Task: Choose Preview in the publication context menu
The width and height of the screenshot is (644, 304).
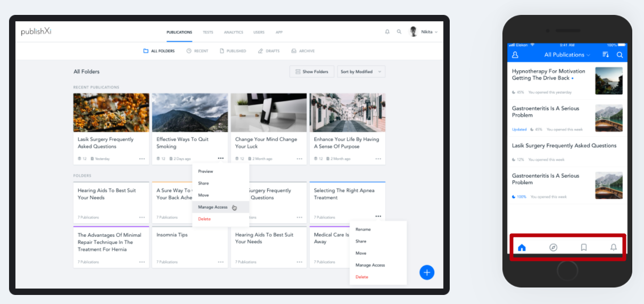Action: tap(220, 171)
